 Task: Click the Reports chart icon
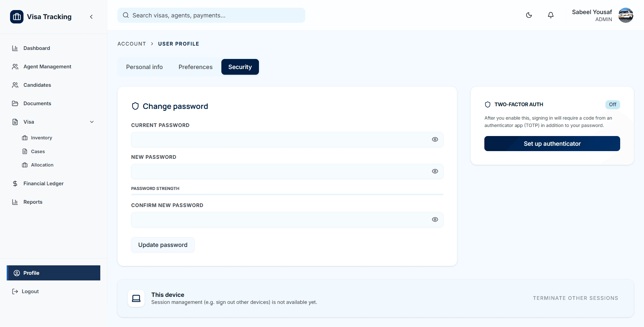(x=15, y=202)
